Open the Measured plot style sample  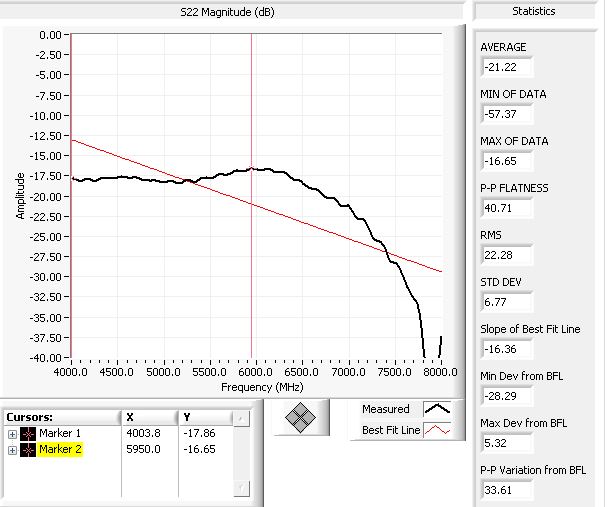point(437,409)
